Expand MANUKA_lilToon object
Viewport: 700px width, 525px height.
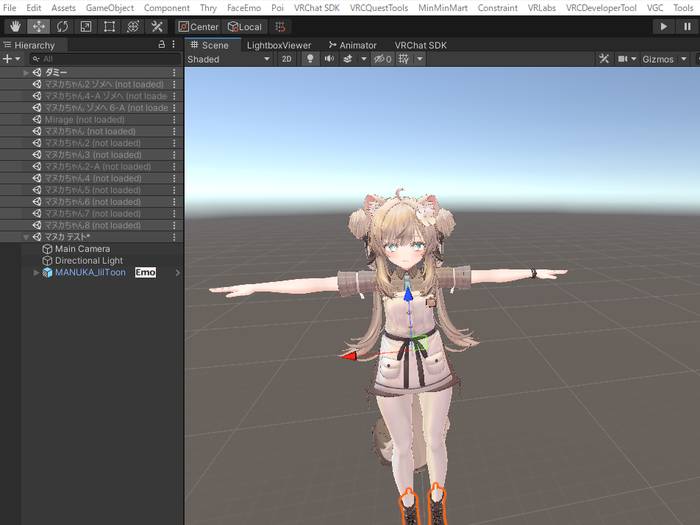[36, 272]
